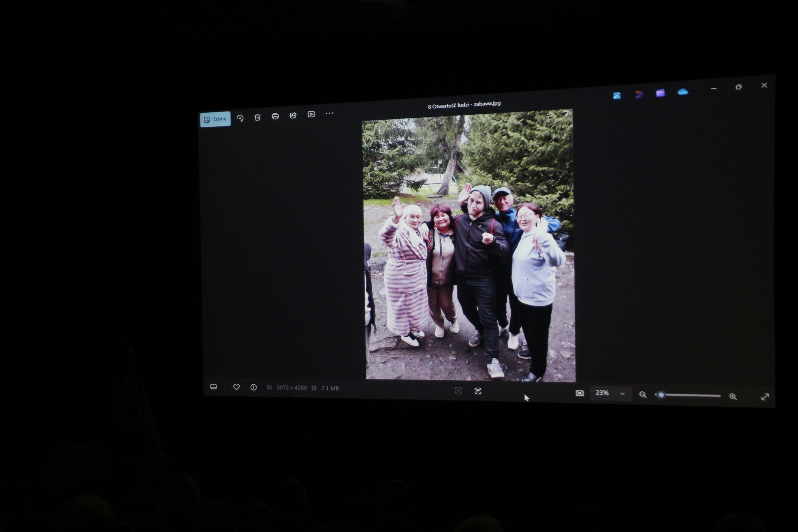Click the zoom out magnifier
This screenshot has width=798, height=532.
643,395
